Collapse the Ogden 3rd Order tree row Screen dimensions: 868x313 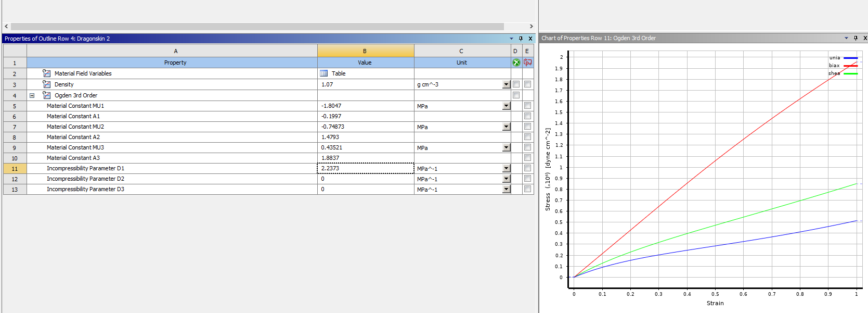32,95
